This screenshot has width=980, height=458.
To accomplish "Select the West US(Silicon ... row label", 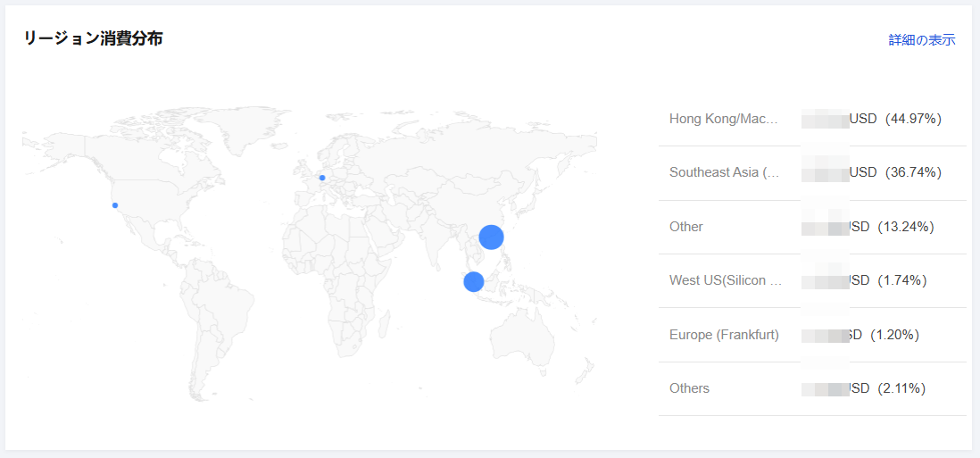I will click(725, 280).
